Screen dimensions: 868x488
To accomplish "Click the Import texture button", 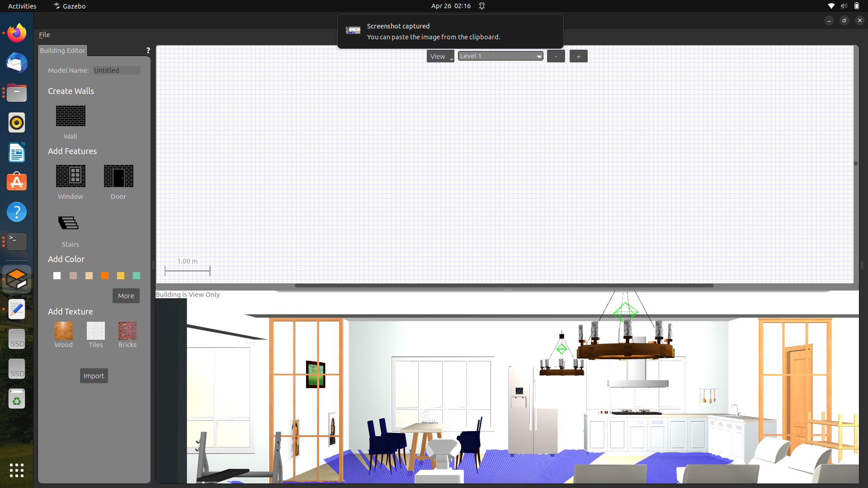I will tap(94, 375).
